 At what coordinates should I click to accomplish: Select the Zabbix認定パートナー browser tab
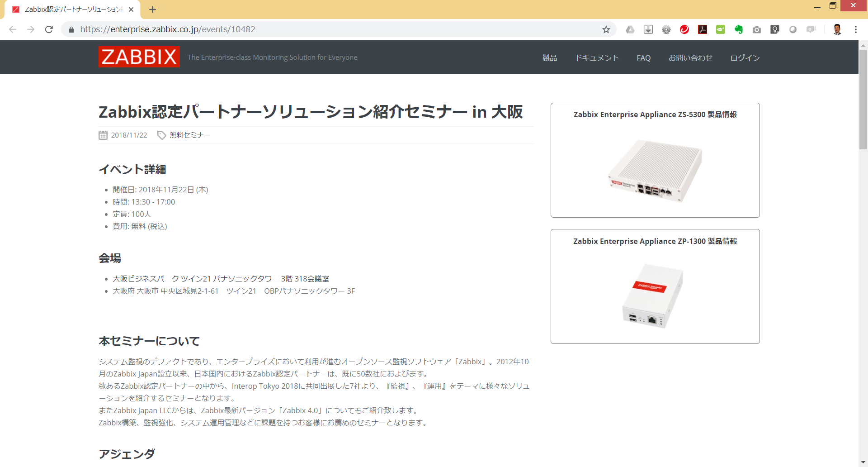coord(72,10)
